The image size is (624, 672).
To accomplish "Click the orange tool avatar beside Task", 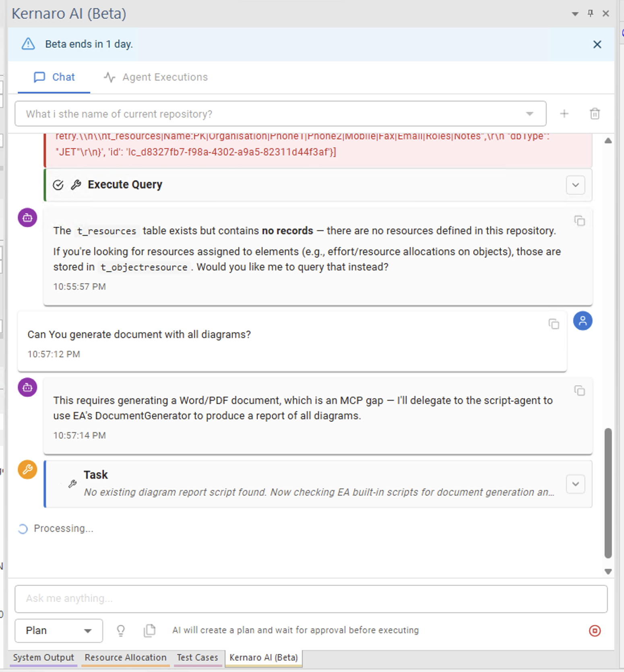I will (27, 470).
